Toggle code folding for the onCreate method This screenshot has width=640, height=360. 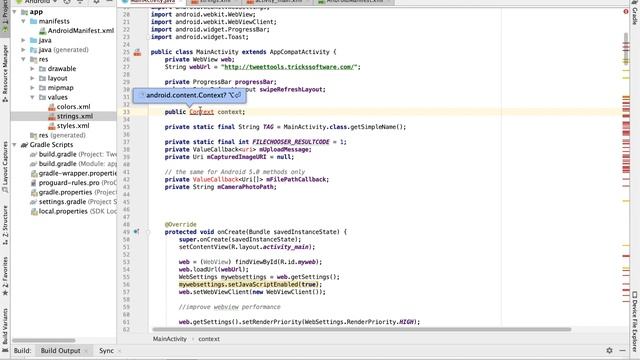(148, 232)
